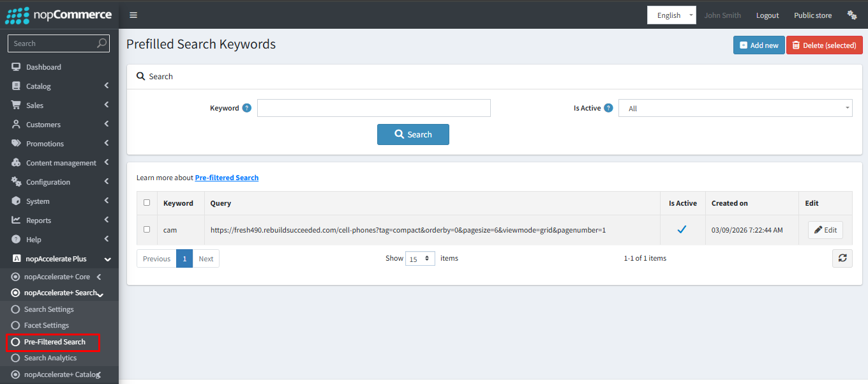Select Search Analytics radio item in sidebar
868x384 pixels.
pyautogui.click(x=16, y=358)
